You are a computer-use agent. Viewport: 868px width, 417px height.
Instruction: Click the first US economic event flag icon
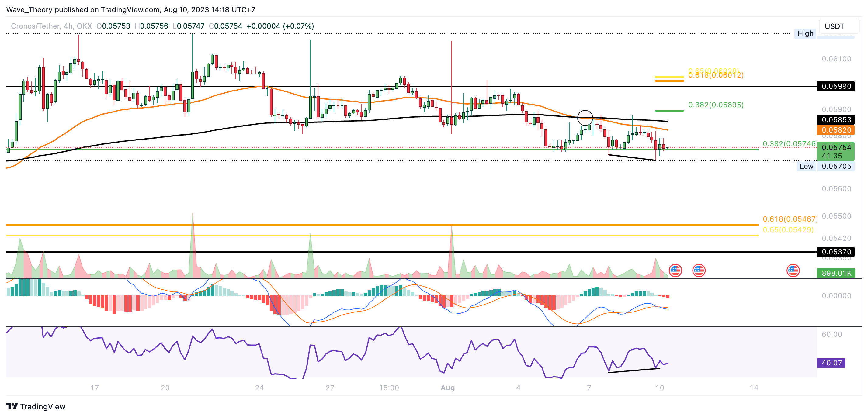[675, 270]
